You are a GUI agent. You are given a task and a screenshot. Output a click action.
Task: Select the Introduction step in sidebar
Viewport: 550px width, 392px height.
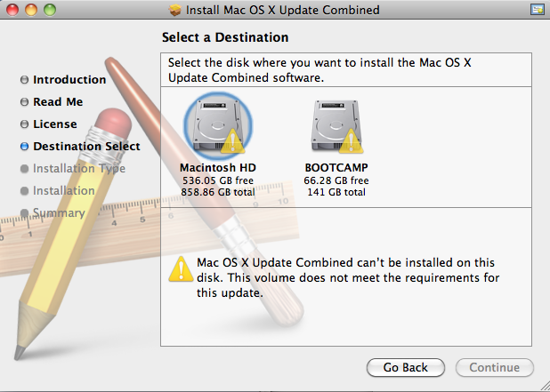(x=69, y=80)
